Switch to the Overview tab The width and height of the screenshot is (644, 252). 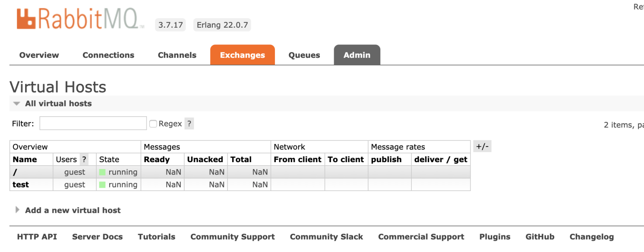point(39,55)
